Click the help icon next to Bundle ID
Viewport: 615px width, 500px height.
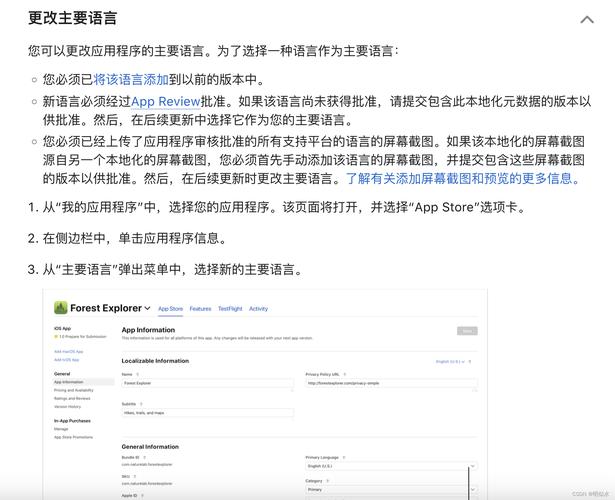coord(144,458)
